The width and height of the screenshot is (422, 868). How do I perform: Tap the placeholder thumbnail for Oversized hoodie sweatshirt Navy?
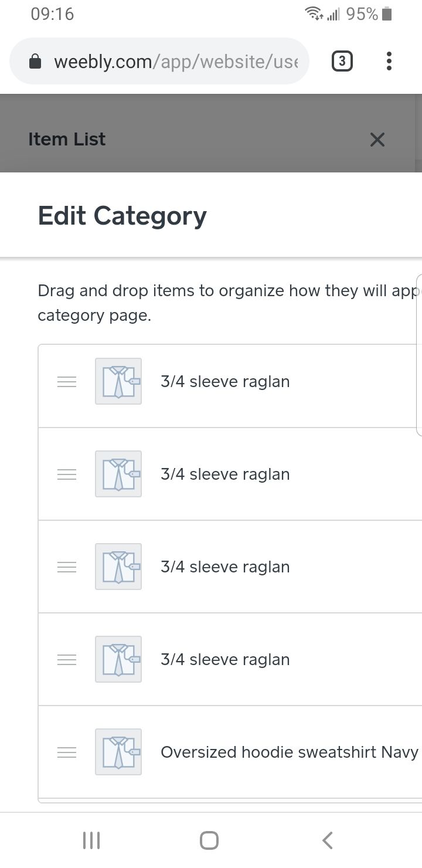118,752
